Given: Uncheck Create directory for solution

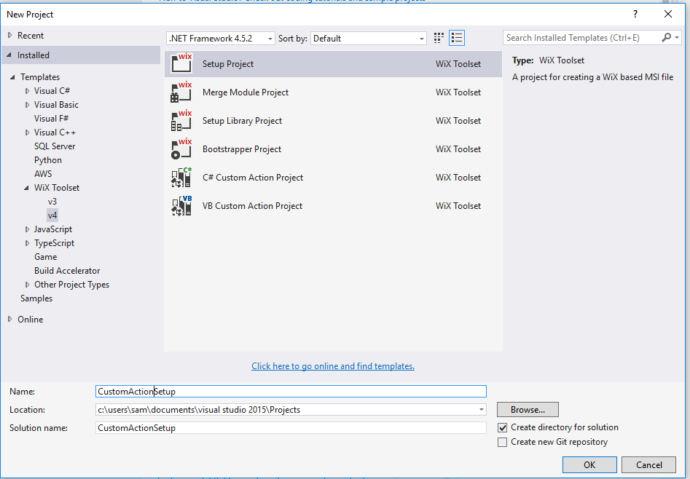Looking at the screenshot, I should 503,427.
